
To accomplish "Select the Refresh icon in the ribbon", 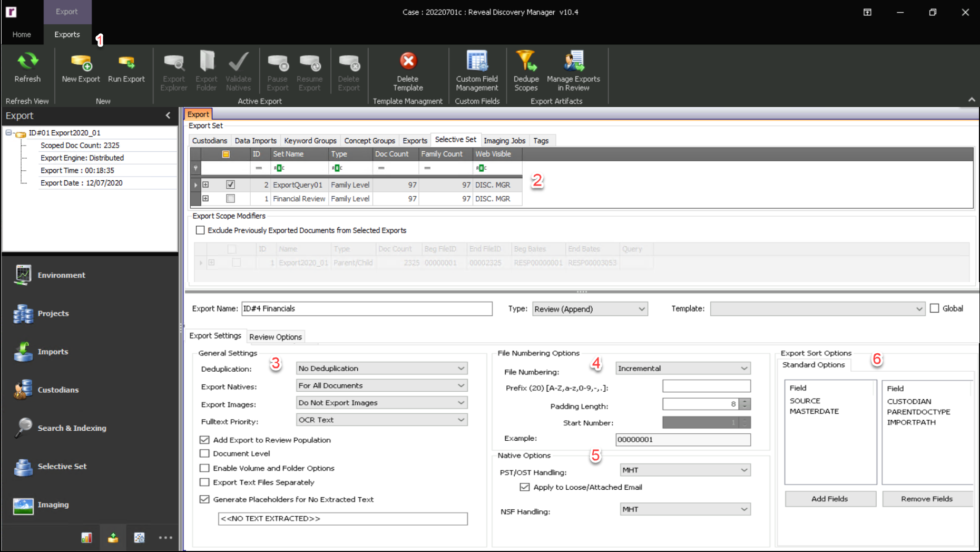I will [x=27, y=69].
